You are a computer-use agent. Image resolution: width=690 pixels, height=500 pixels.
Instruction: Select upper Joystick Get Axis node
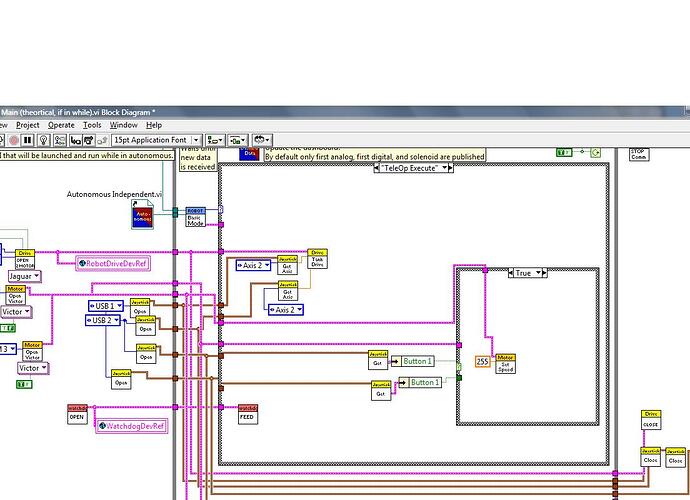(287, 265)
